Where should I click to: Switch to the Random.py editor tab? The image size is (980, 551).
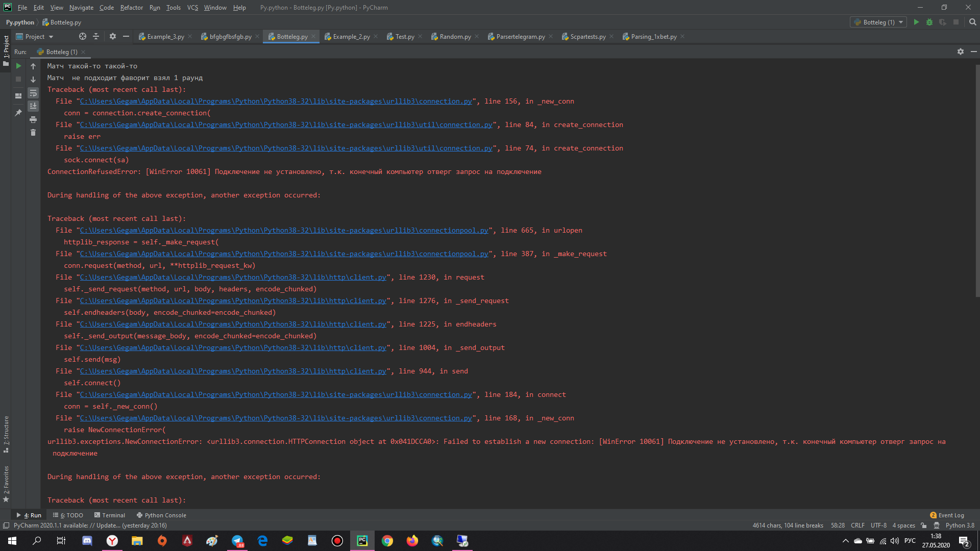click(x=455, y=37)
